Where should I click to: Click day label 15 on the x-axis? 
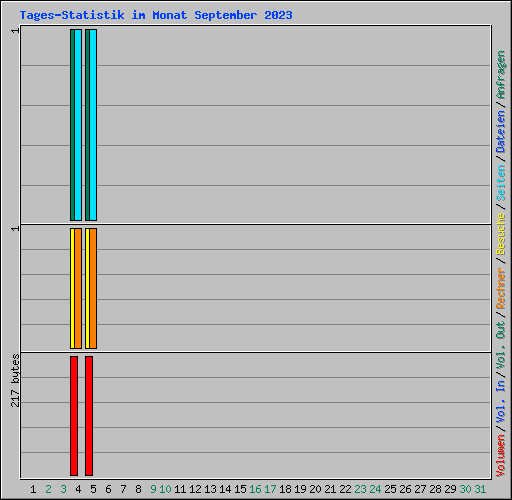240,489
